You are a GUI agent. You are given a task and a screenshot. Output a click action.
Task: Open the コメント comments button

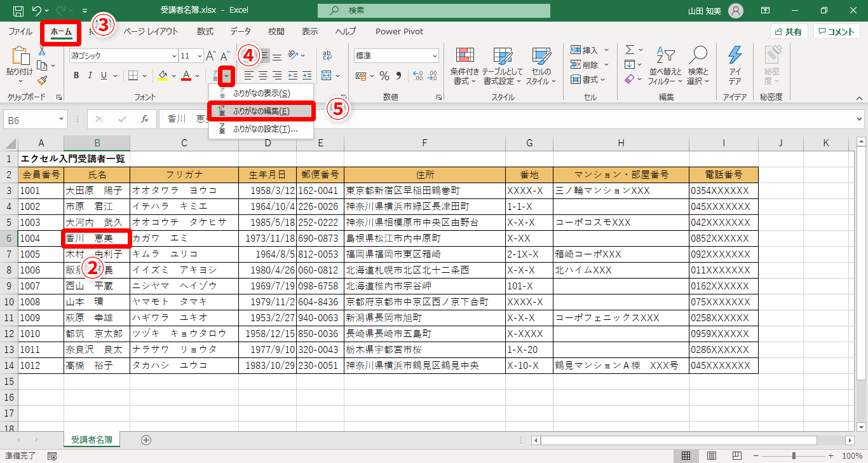[x=836, y=32]
